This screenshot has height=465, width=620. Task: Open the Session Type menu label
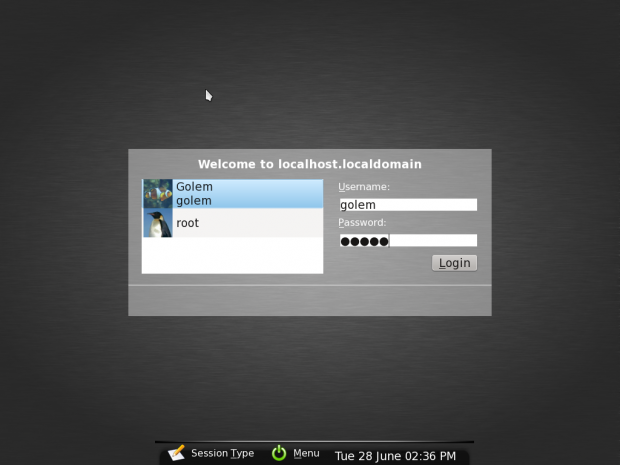click(x=222, y=454)
